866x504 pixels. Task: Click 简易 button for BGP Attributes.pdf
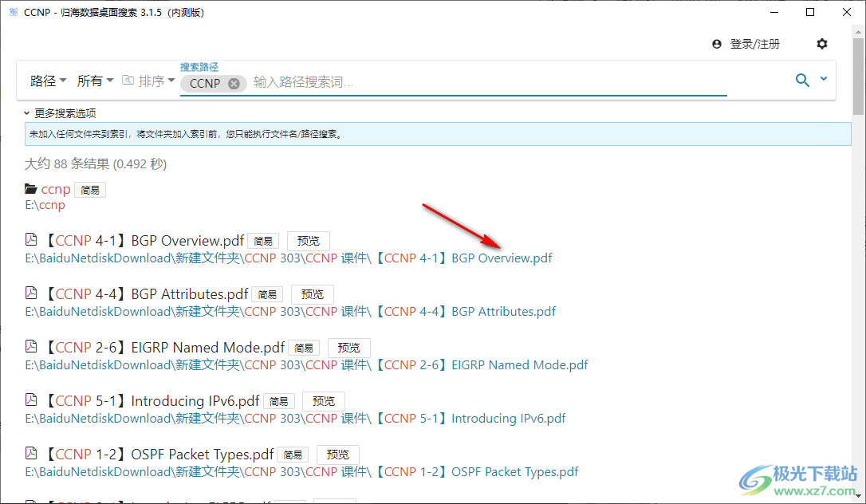click(267, 295)
